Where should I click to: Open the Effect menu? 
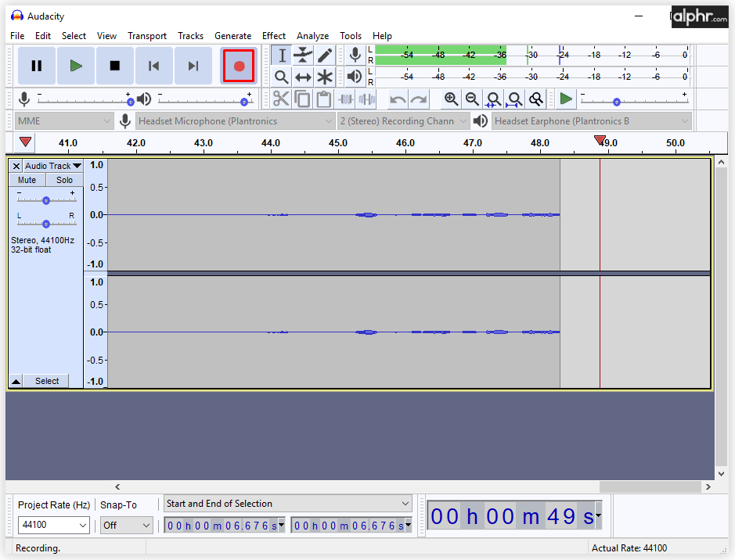tap(274, 36)
